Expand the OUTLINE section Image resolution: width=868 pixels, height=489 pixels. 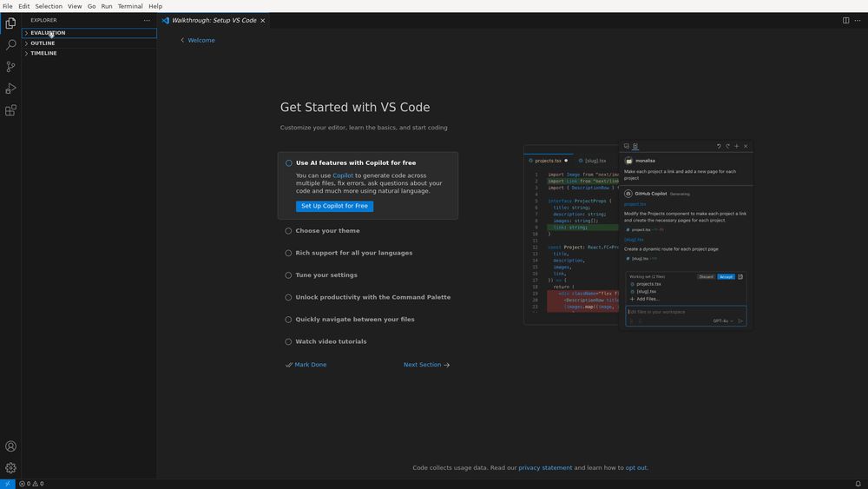point(89,43)
